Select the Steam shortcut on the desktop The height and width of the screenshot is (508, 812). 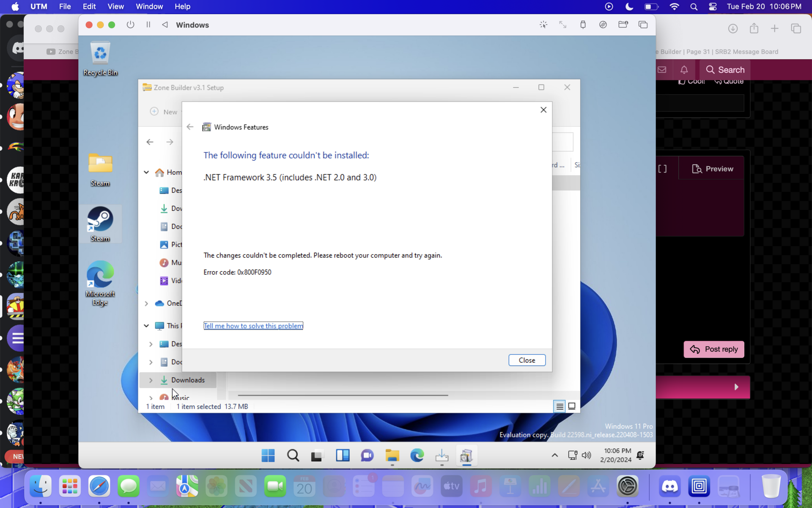tap(100, 224)
